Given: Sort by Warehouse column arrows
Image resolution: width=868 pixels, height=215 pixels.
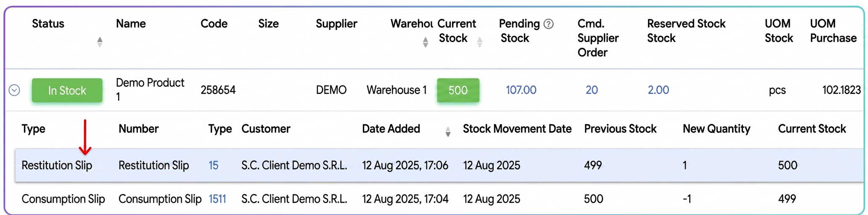Looking at the screenshot, I should tap(426, 42).
